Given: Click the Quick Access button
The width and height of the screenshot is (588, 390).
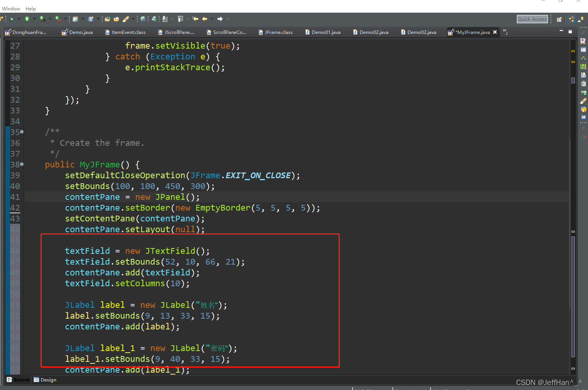Looking at the screenshot, I should pyautogui.click(x=532, y=19).
